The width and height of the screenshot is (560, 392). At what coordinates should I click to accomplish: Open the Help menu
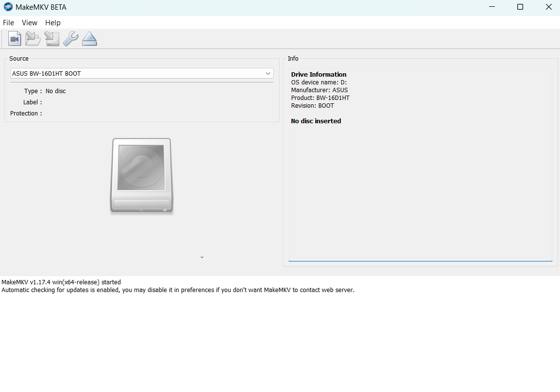click(53, 22)
